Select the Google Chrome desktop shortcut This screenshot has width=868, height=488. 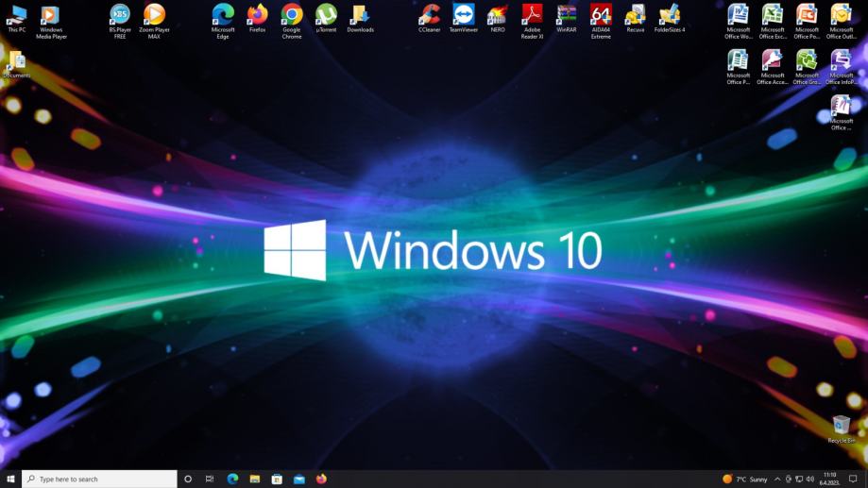(292, 22)
